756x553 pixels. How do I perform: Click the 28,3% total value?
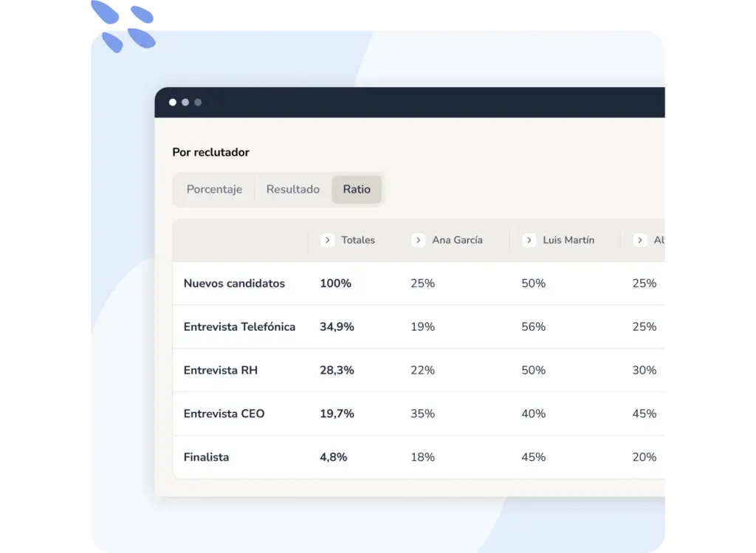coord(337,371)
